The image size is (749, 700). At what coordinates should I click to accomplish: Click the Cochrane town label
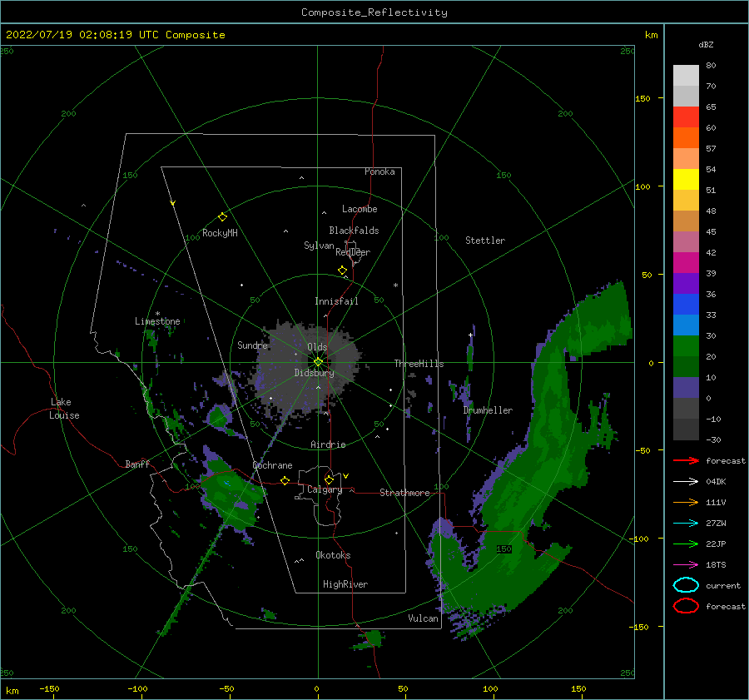pos(272,465)
